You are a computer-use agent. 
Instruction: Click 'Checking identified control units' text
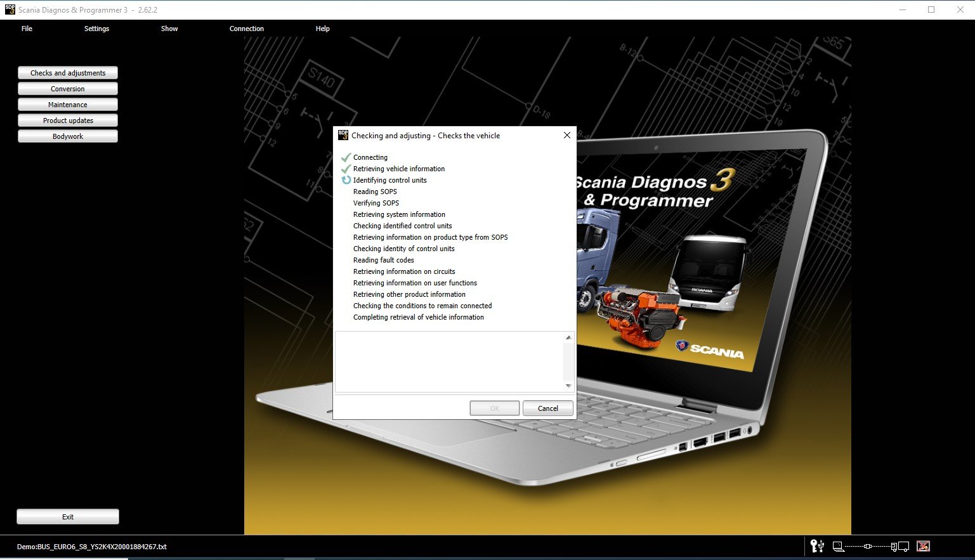click(403, 226)
